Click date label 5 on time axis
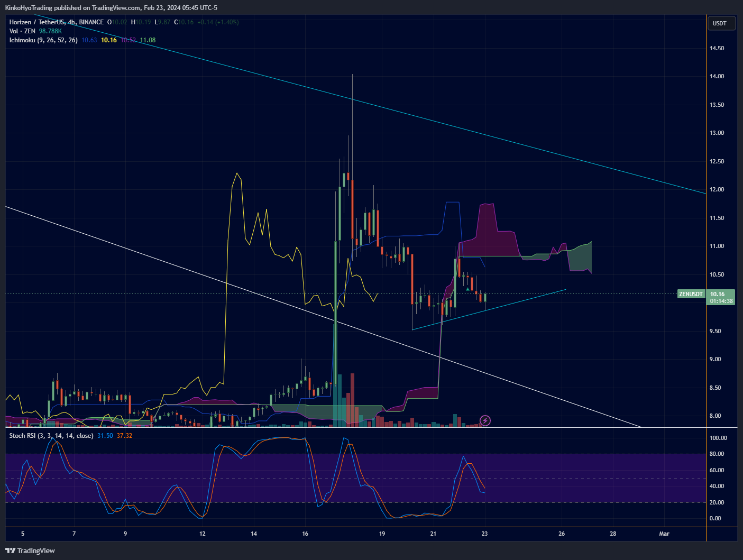Screen dimensions: 743x560 coord(23,534)
